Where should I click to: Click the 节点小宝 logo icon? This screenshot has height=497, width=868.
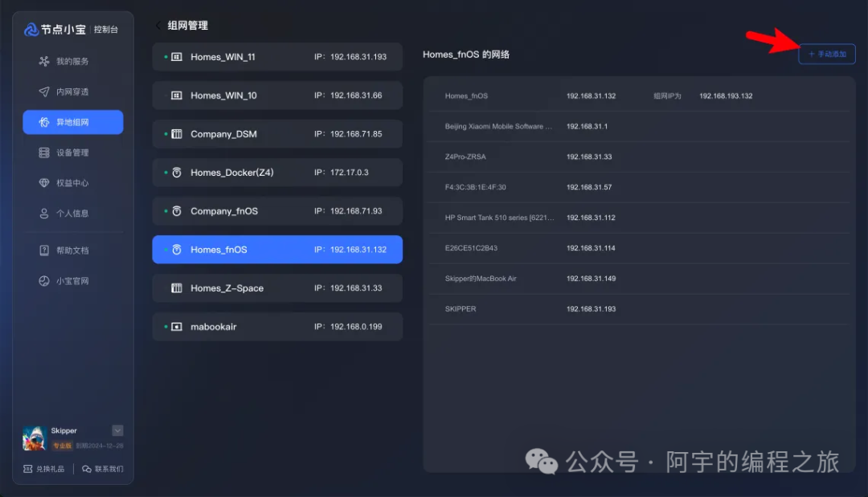tap(31, 30)
